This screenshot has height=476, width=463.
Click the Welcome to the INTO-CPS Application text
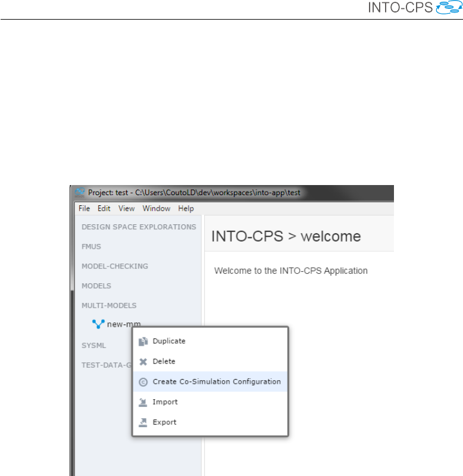pyautogui.click(x=291, y=271)
